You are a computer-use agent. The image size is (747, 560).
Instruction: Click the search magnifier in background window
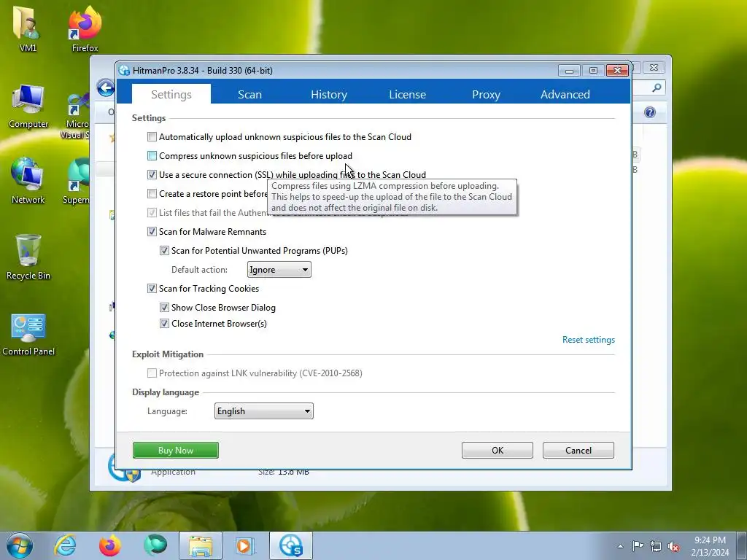(657, 87)
